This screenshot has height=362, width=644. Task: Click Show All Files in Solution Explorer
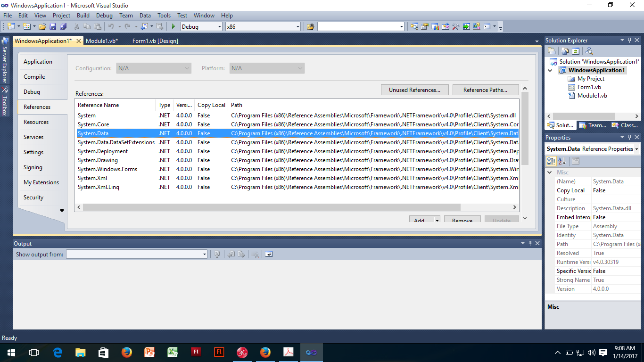coord(565,51)
